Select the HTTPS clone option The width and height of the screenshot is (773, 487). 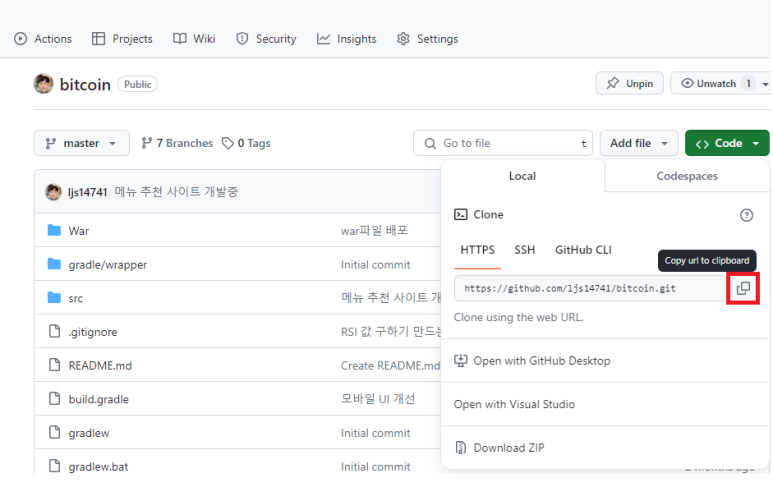(477, 250)
